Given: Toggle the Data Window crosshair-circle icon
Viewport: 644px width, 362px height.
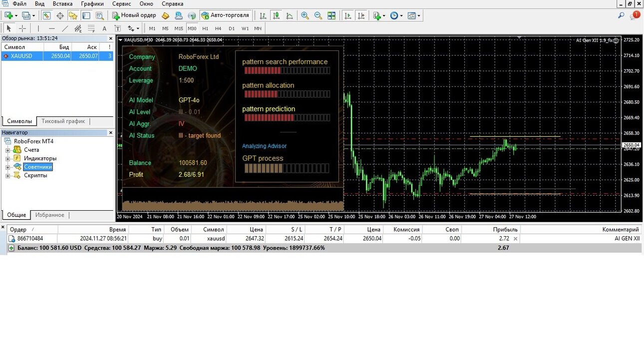Looking at the screenshot, I should (60, 15).
